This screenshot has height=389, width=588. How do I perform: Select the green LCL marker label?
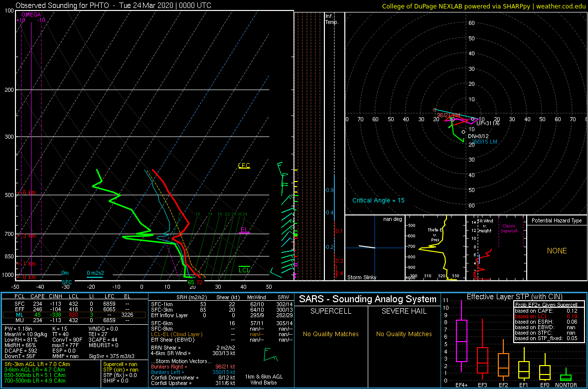244,270
